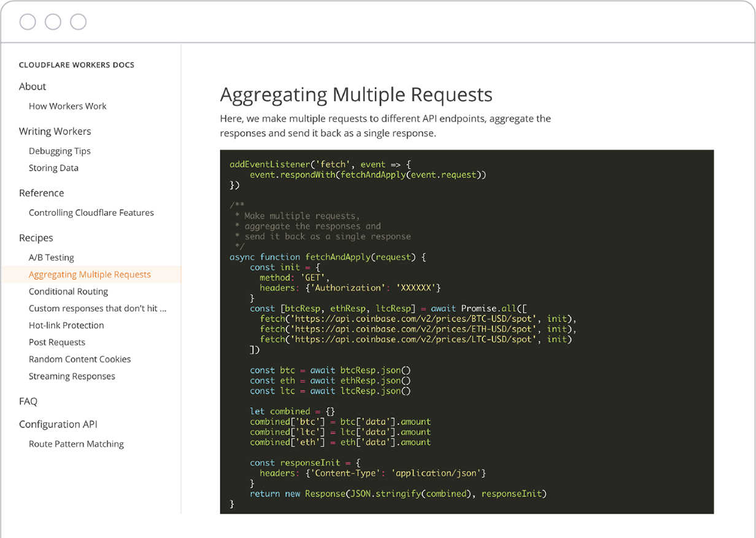The width and height of the screenshot is (756, 538).
Task: Click the addEventListener line in code
Action: (320, 164)
